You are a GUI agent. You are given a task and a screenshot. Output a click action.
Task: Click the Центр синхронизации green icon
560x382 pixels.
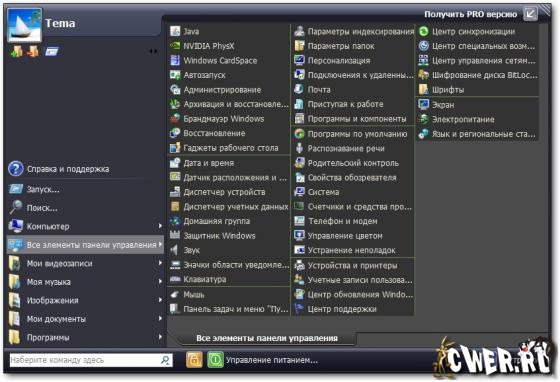click(x=424, y=31)
